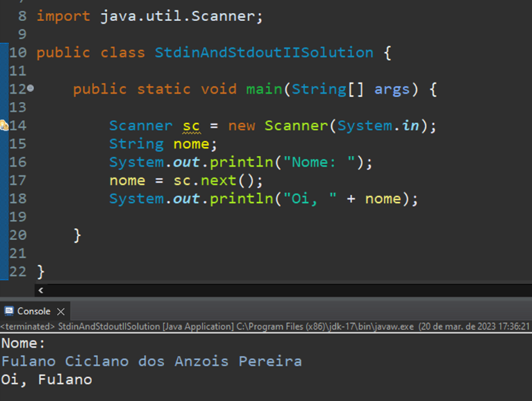Click the warning marker on line 14
Image resolution: width=532 pixels, height=401 pixels.
(x=3, y=126)
